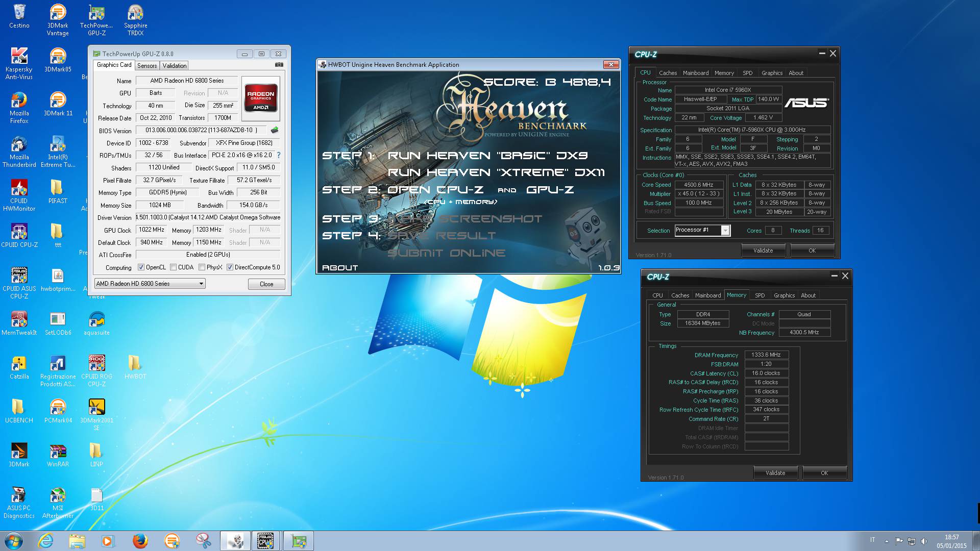Open the 3DMark Vantage desktop icon
The height and width of the screenshot is (551, 980).
pyautogui.click(x=58, y=20)
